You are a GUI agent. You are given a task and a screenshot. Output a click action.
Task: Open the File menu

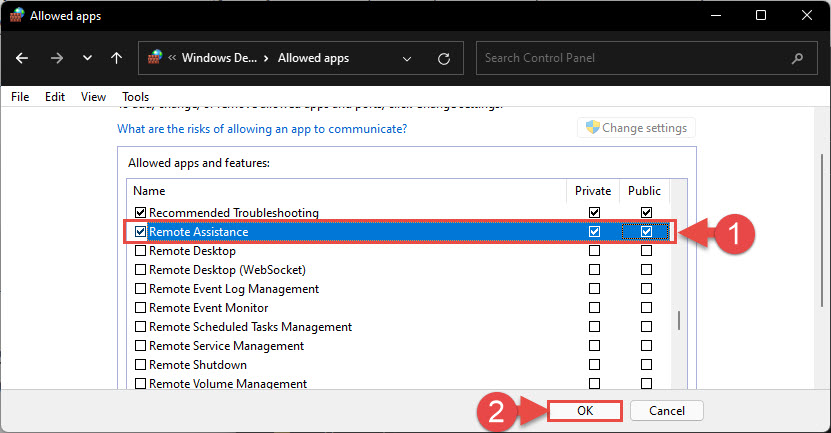click(x=20, y=97)
